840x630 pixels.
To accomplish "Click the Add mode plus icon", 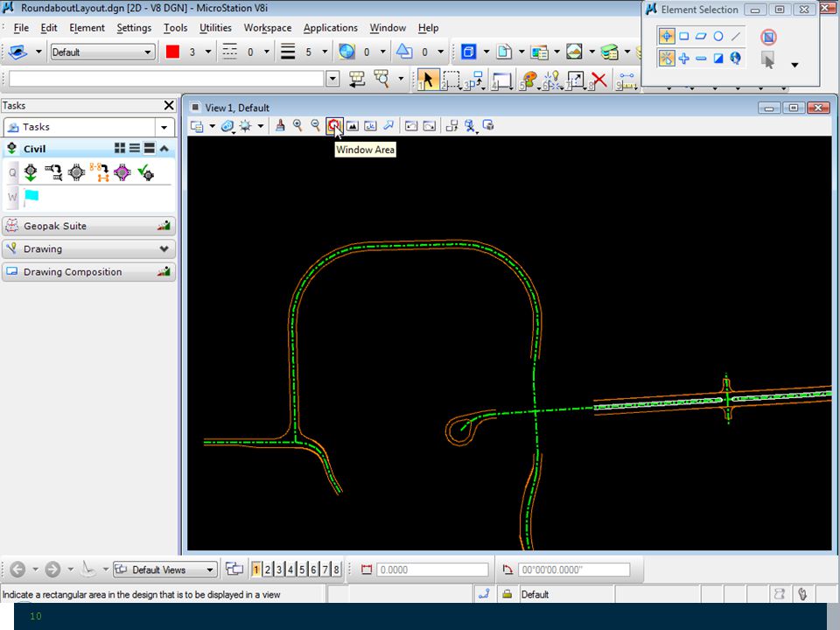I will pyautogui.click(x=683, y=59).
